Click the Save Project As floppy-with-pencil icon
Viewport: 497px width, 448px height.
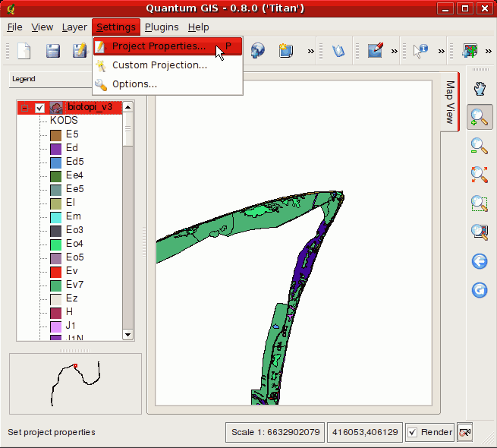coord(79,51)
